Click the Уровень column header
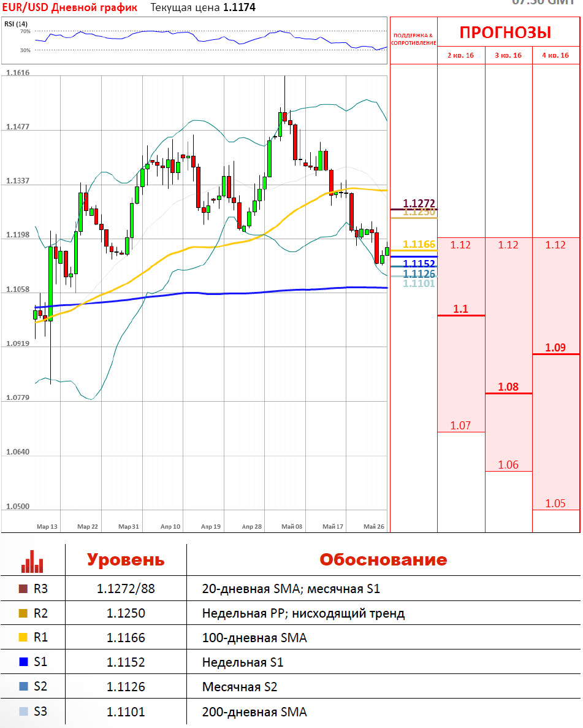 click(126, 559)
